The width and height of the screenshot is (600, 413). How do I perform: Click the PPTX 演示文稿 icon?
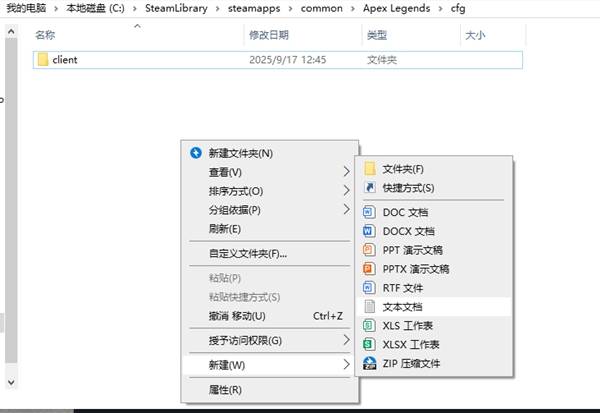(369, 269)
